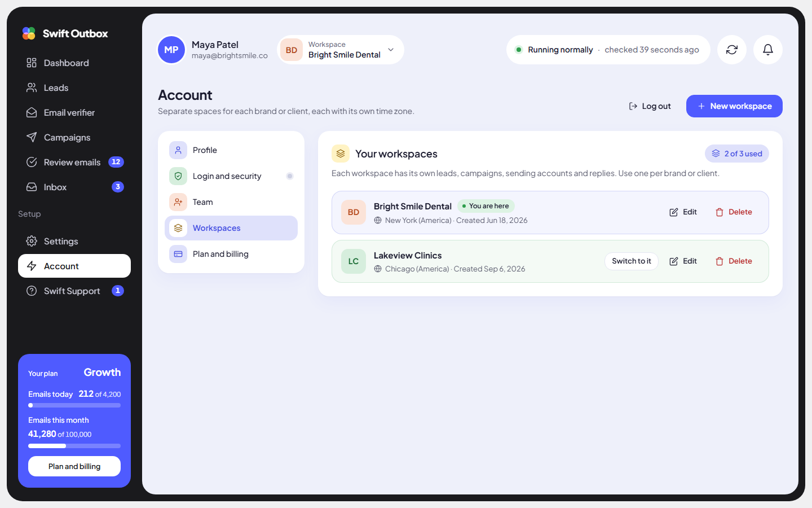812x508 pixels.
Task: Switch to the Team tab
Action: (x=231, y=202)
